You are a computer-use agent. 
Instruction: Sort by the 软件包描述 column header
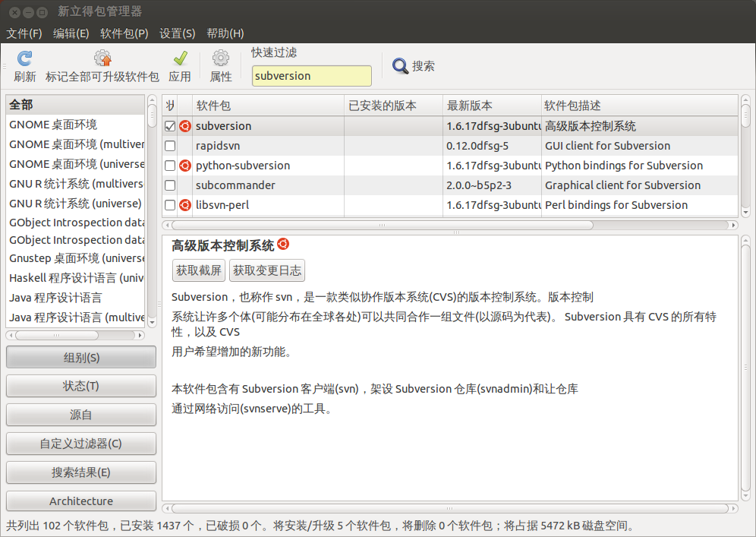(x=639, y=106)
